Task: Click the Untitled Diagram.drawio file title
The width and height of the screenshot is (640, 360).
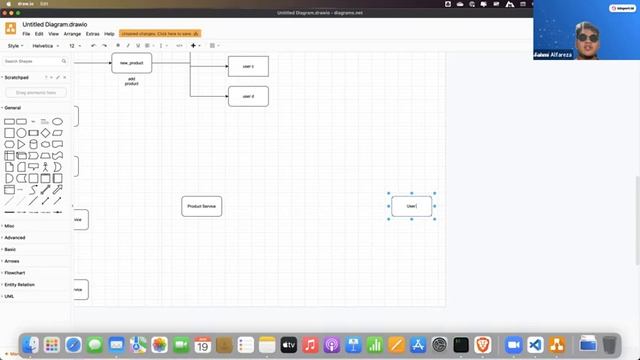Action: click(x=55, y=24)
